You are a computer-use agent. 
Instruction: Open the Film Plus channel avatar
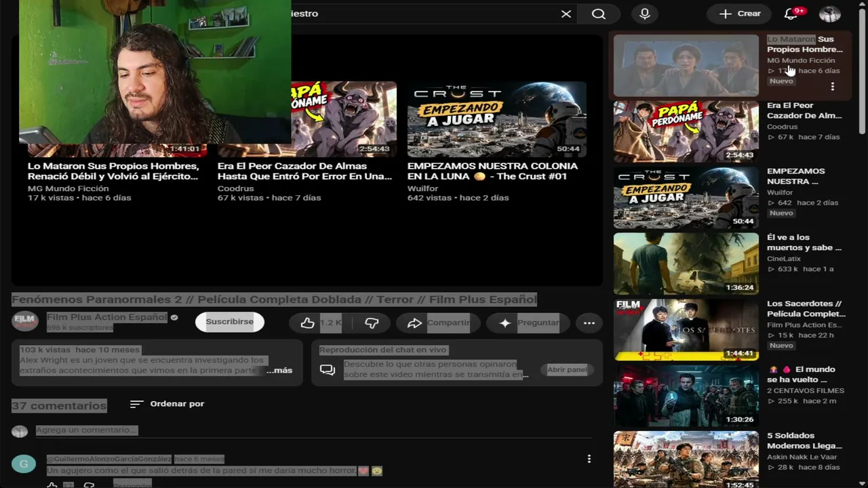(25, 321)
